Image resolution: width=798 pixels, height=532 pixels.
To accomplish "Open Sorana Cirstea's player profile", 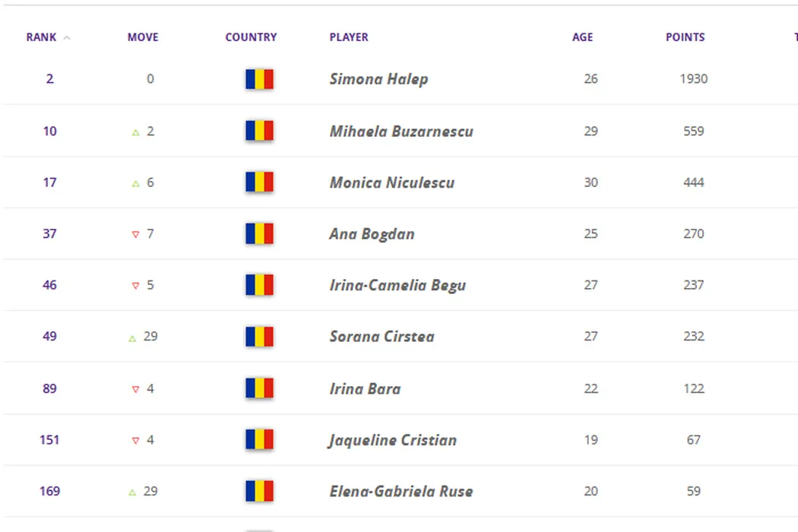I will click(382, 337).
